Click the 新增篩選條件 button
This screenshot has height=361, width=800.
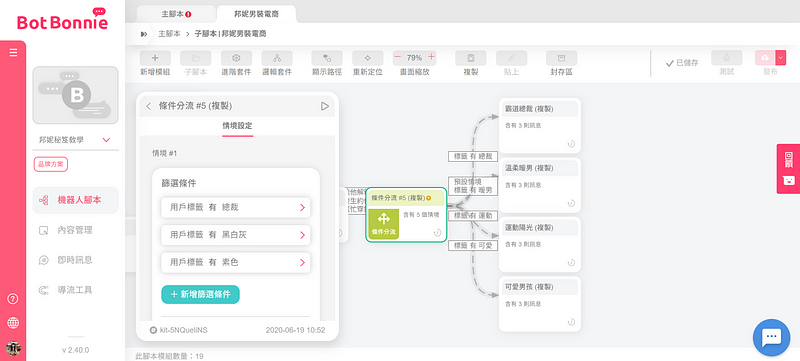pyautogui.click(x=201, y=294)
